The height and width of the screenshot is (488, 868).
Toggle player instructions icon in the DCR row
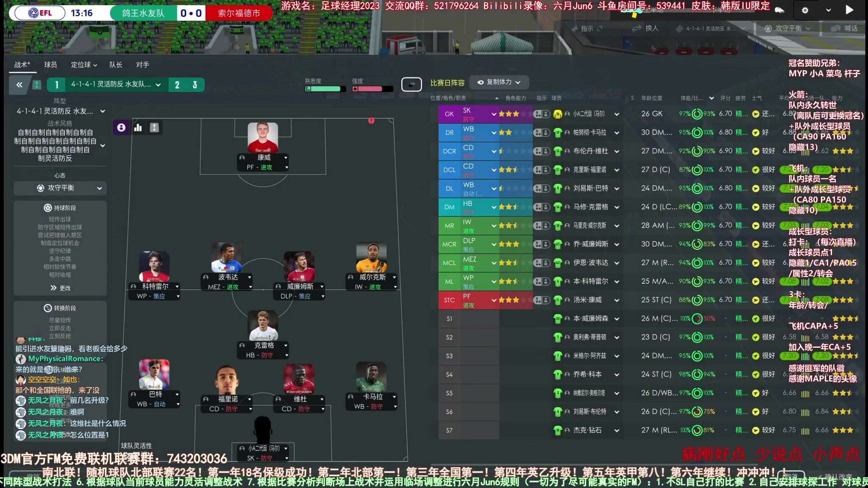tap(546, 151)
